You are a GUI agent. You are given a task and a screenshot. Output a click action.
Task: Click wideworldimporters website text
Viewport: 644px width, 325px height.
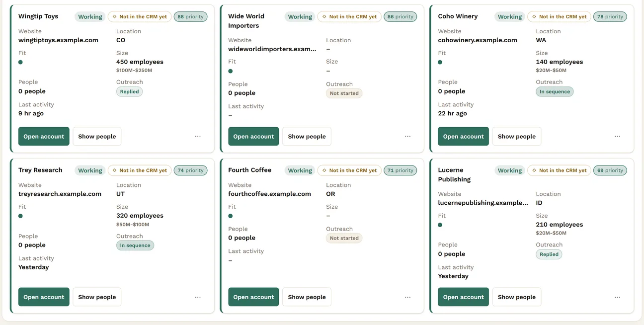click(x=272, y=49)
